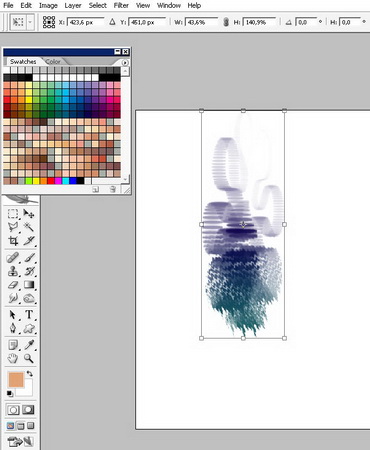The width and height of the screenshot is (370, 450).
Task: Swap foreground and background colors
Action: click(30, 374)
